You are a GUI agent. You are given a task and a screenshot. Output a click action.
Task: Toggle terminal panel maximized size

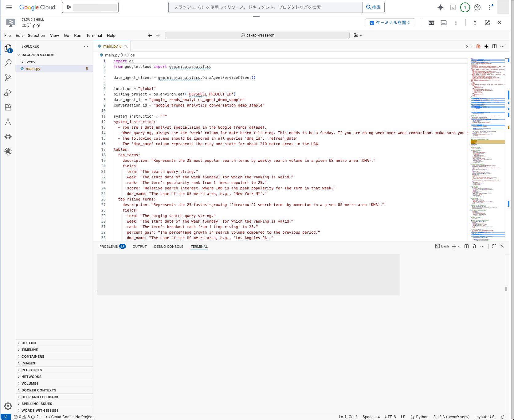tap(494, 247)
